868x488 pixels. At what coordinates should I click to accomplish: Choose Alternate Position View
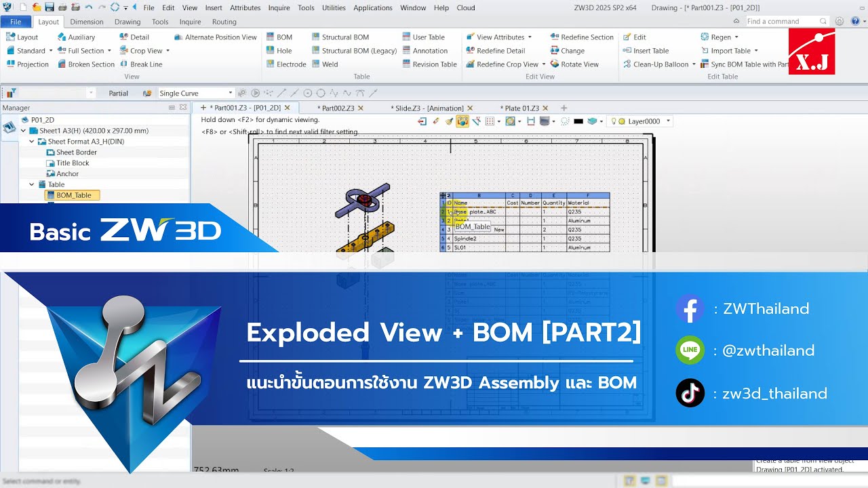coord(216,37)
